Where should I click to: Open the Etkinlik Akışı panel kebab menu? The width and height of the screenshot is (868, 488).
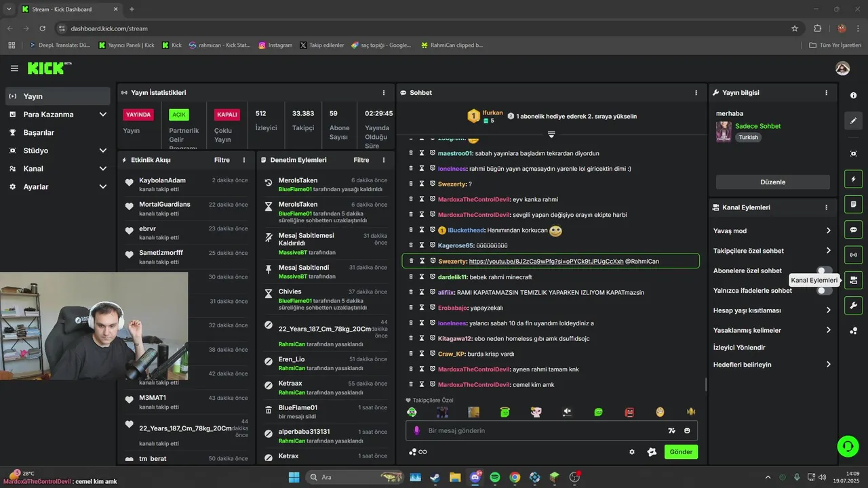(x=244, y=160)
